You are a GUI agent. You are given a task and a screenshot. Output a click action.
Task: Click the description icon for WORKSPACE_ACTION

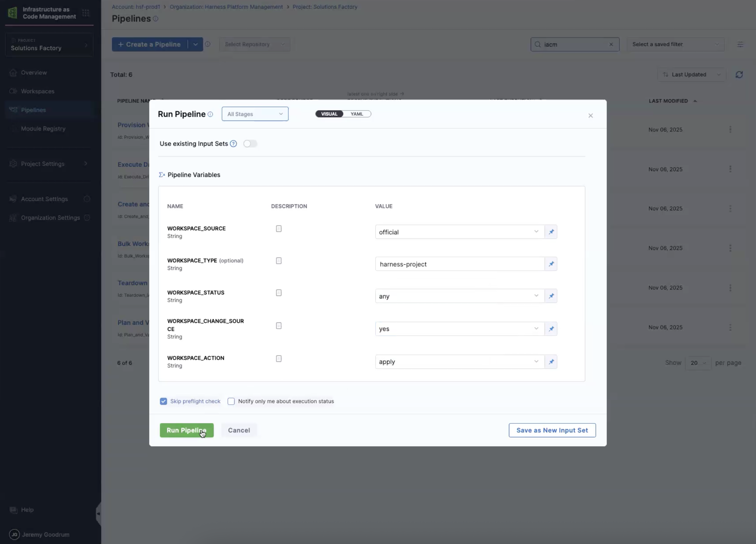[x=279, y=358]
